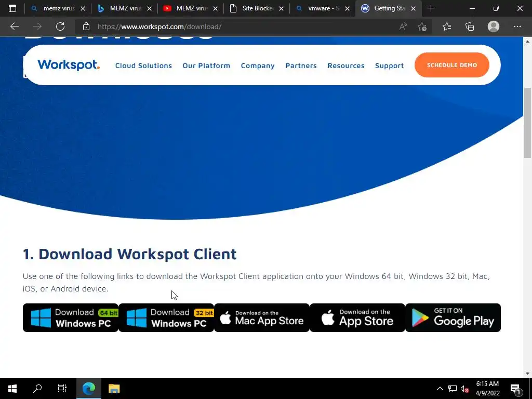Click the Workspot logo
Image resolution: width=532 pixels, height=399 pixels.
tap(69, 65)
